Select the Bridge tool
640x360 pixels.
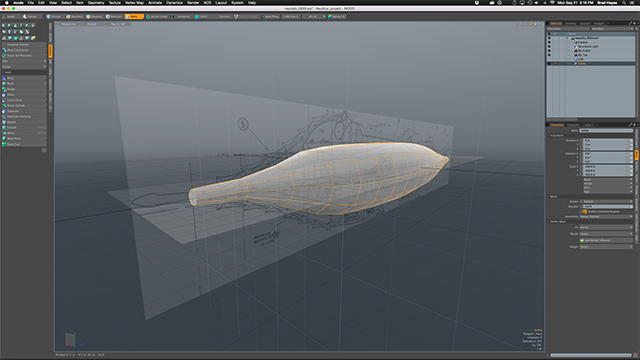[24, 89]
